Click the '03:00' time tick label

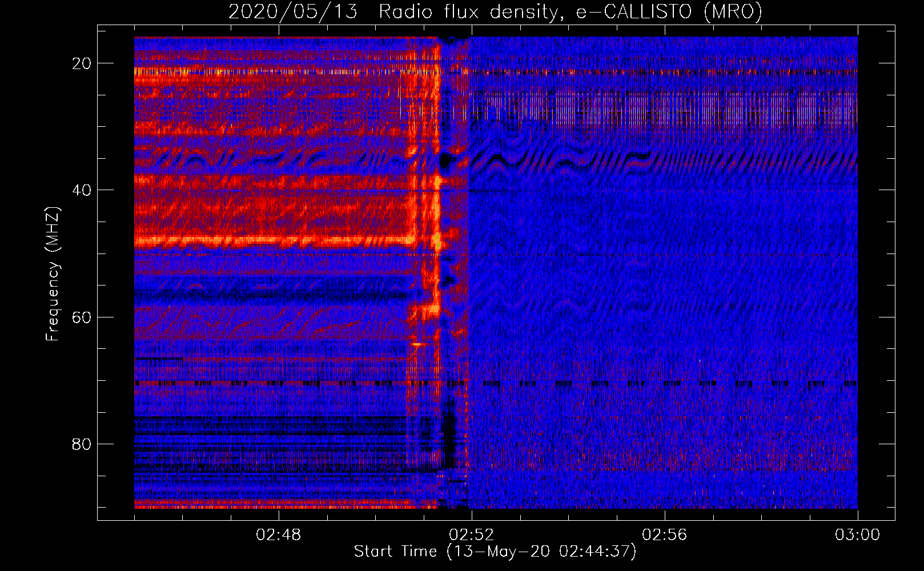857,535
